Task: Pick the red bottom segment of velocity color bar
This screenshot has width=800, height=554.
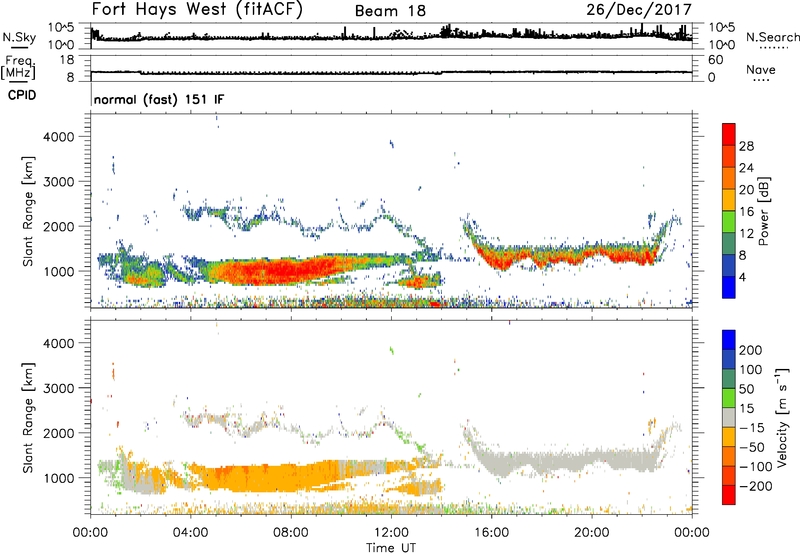Action: click(729, 495)
